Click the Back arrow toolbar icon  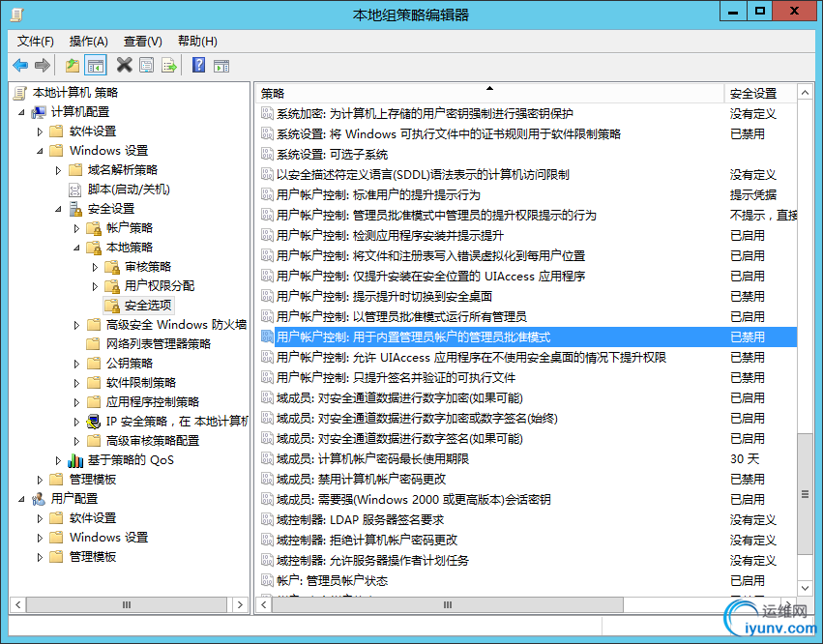click(20, 66)
